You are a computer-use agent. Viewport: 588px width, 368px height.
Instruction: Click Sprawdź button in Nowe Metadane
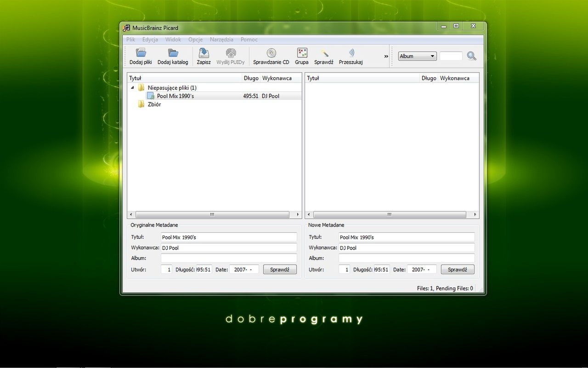click(458, 270)
